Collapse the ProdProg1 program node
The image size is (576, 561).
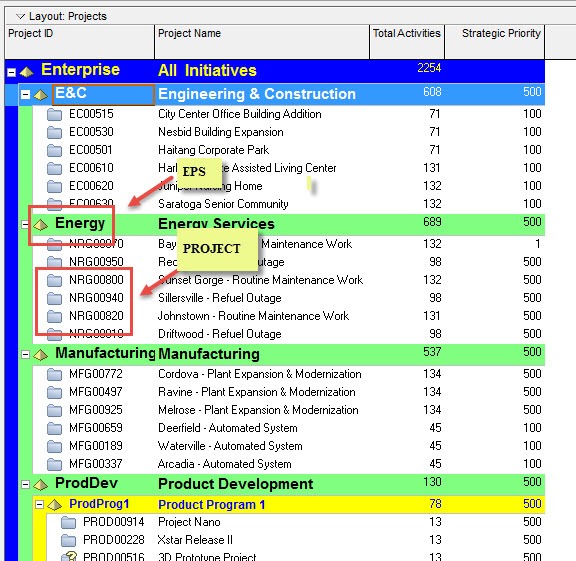39,505
